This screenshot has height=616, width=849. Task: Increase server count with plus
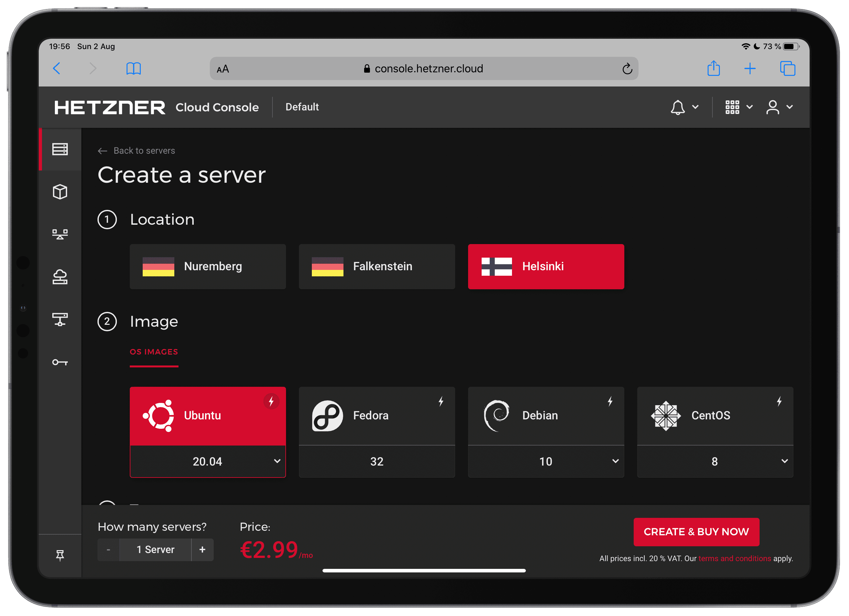point(202,550)
